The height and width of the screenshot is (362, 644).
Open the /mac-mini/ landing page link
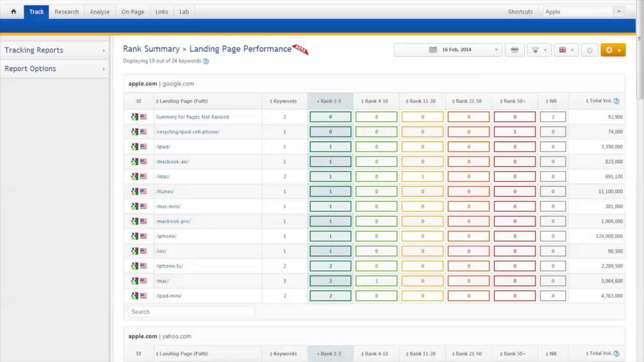point(168,206)
